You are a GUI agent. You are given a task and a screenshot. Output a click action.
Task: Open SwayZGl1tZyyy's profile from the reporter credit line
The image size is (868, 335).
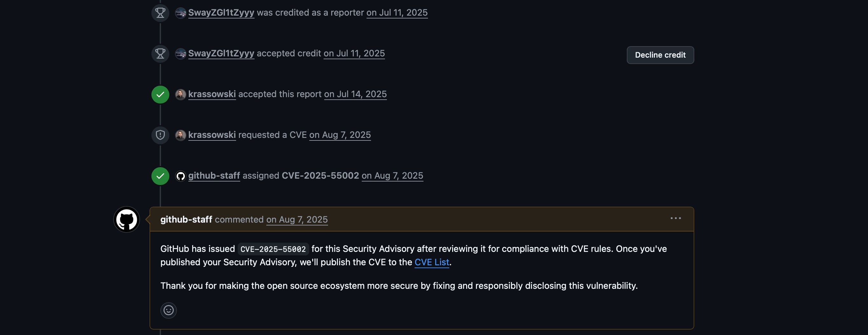point(221,12)
